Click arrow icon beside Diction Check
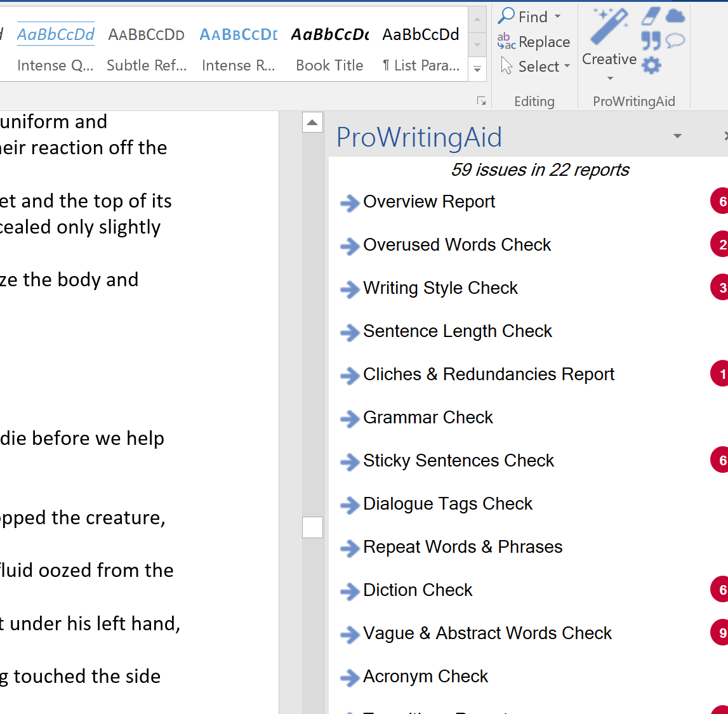Screen dimensions: 728x714 [350, 592]
